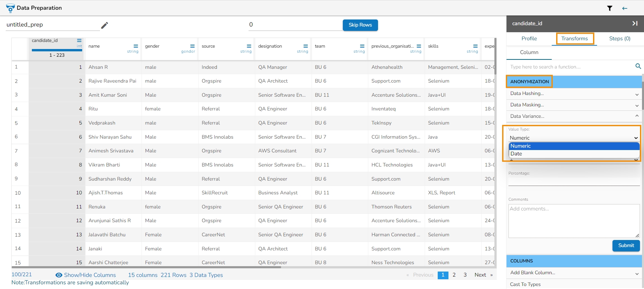Image resolution: width=644 pixels, height=289 pixels.
Task: Open the gender column menu icon
Action: point(192,46)
